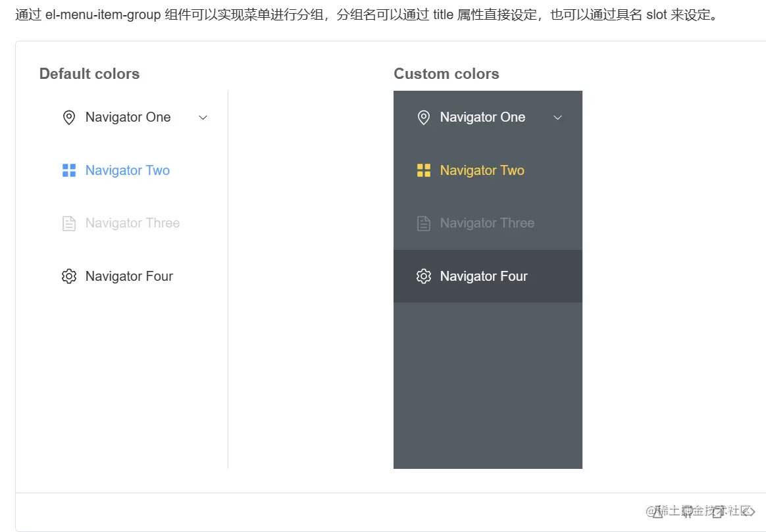The height and width of the screenshot is (532, 766).
Task: Click the document icon in Custom colors menu
Action: pyautogui.click(x=424, y=224)
